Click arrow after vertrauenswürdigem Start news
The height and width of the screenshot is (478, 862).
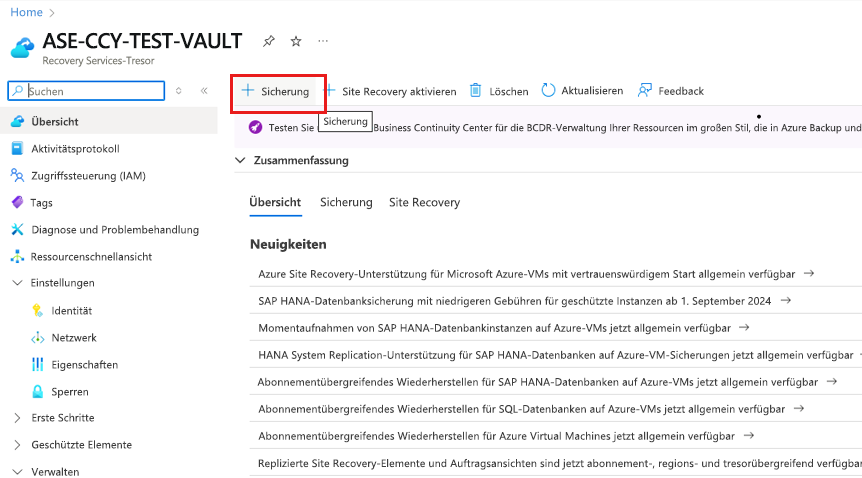[809, 273]
